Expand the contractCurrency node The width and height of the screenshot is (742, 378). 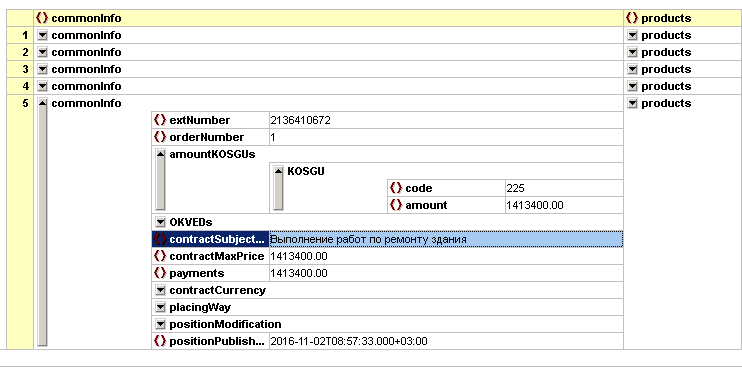160,290
